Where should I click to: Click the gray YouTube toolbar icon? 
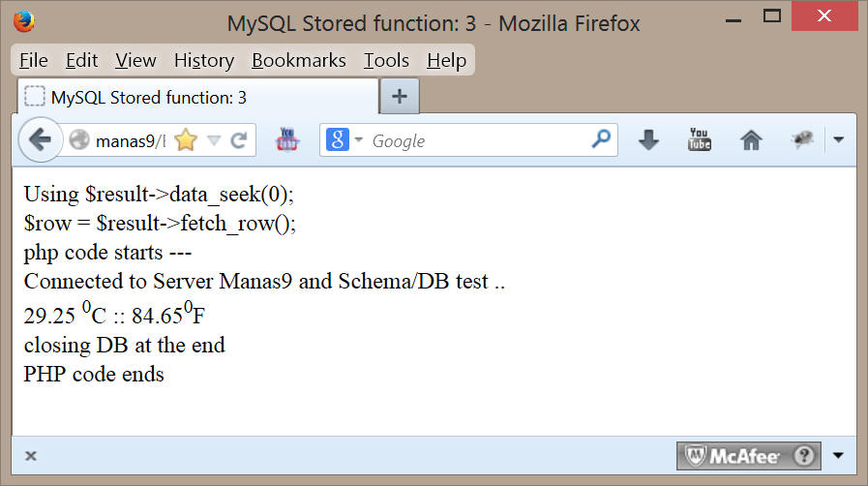click(x=700, y=139)
